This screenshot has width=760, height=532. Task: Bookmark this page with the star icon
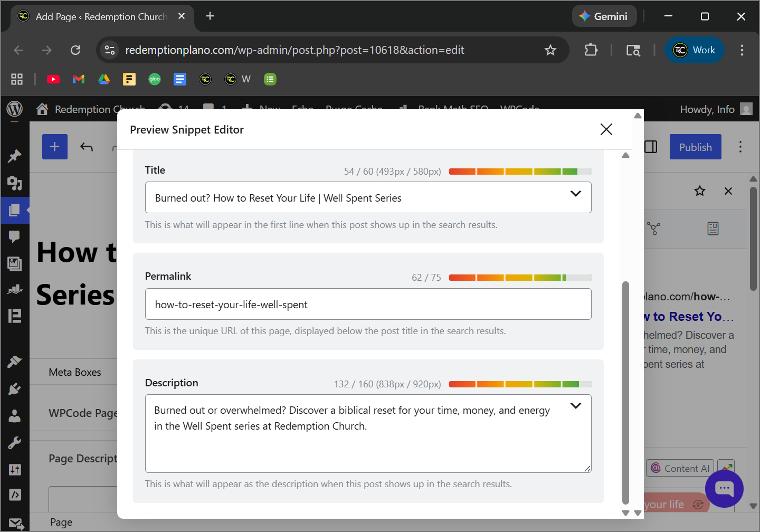[550, 50]
